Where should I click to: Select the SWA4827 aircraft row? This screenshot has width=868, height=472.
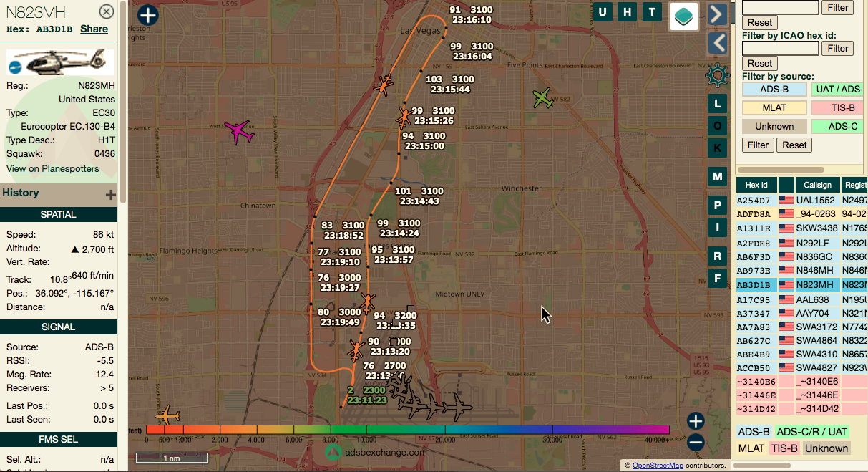(802, 368)
